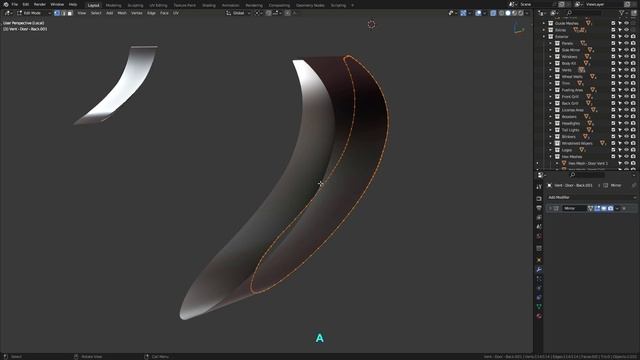Expand the Side Mirror collection
Viewport: 640px width, 360px height.
[x=550, y=50]
